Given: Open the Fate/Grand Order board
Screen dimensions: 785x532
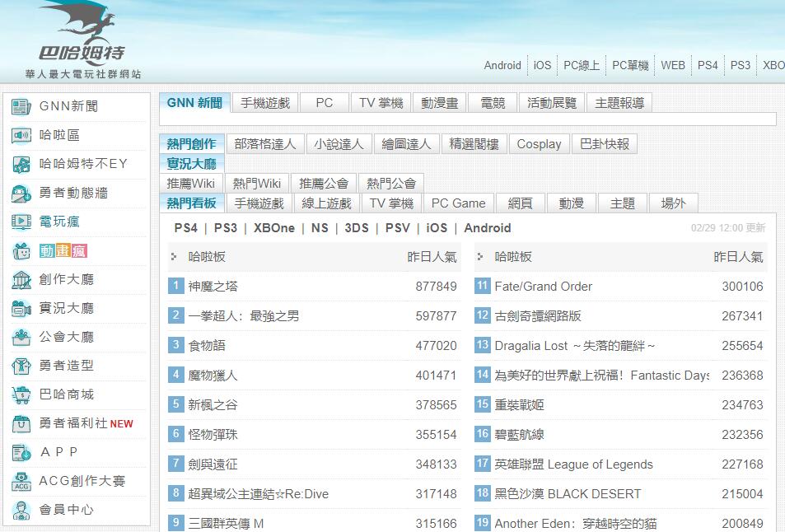Looking at the screenshot, I should [x=543, y=287].
